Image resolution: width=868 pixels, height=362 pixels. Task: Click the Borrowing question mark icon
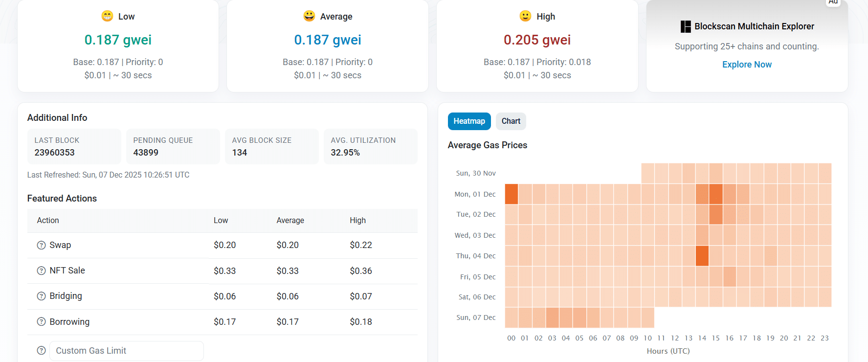41,322
